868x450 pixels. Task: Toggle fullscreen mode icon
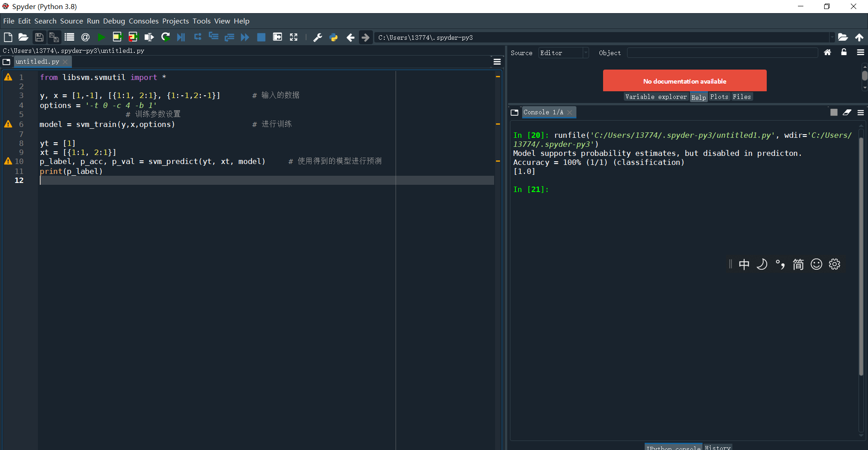294,37
